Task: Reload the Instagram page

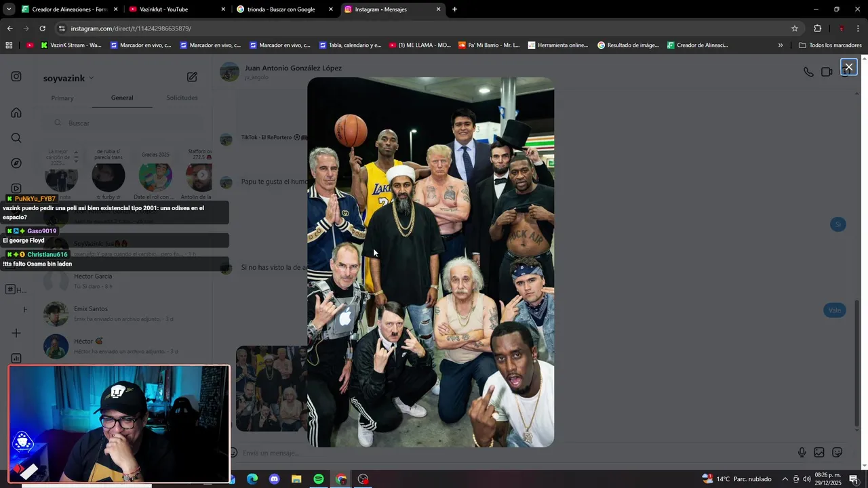Action: (x=42, y=28)
